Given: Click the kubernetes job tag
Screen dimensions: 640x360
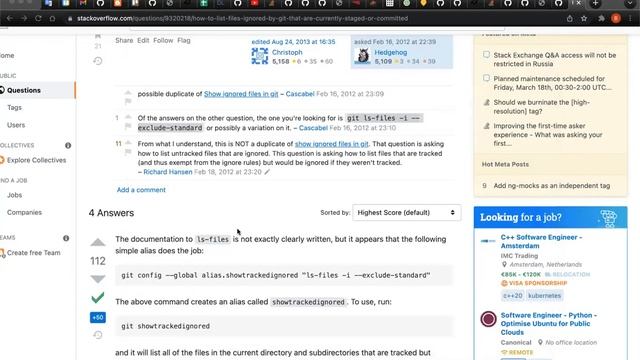Looking at the screenshot, I should click(544, 296).
